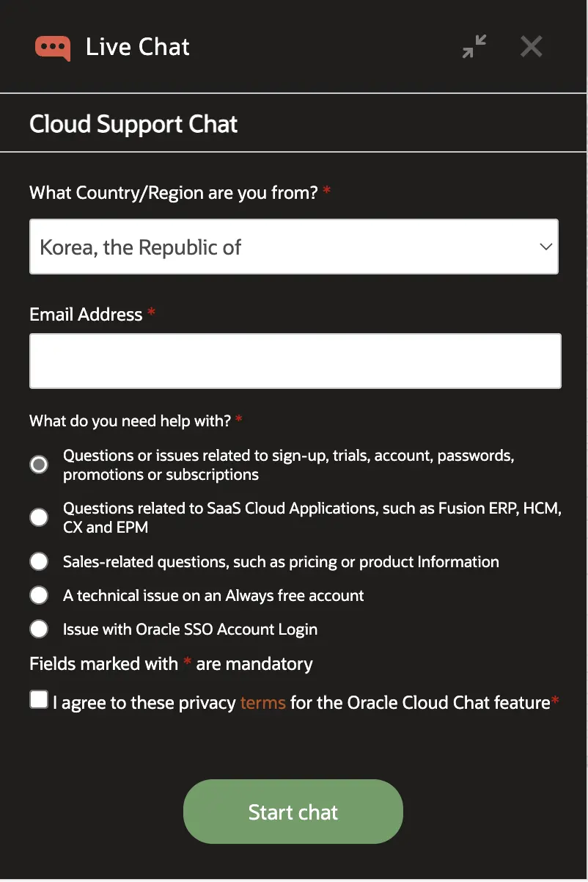The height and width of the screenshot is (882, 588).
Task: Click inside the Email Address input field
Action: point(293,360)
